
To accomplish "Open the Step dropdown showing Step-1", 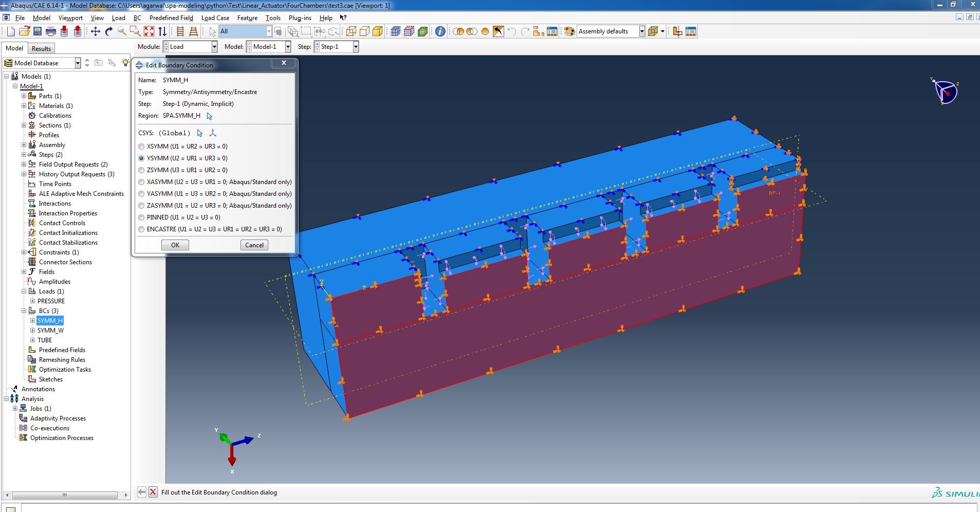I will [x=336, y=47].
